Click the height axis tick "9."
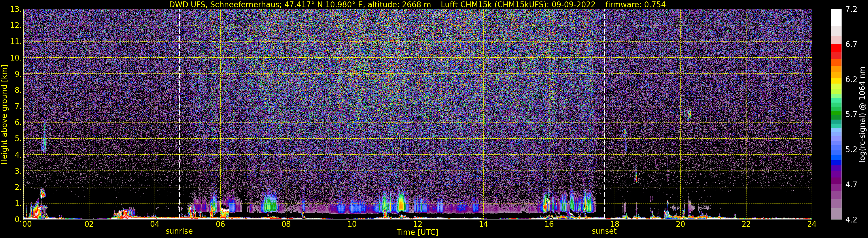Viewport: 868px width, 238px height. (18, 74)
